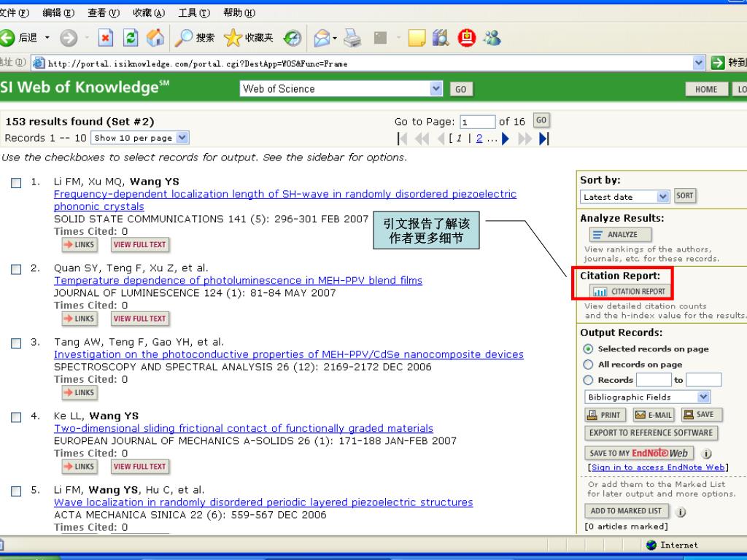Jump to first results page icon
The height and width of the screenshot is (560, 747).
(x=403, y=139)
